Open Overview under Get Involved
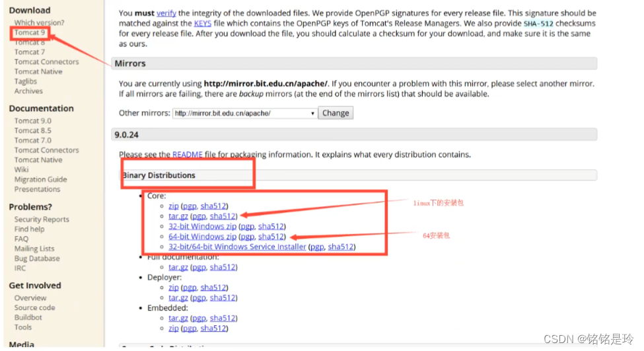This screenshot has height=351, width=644. click(x=30, y=298)
